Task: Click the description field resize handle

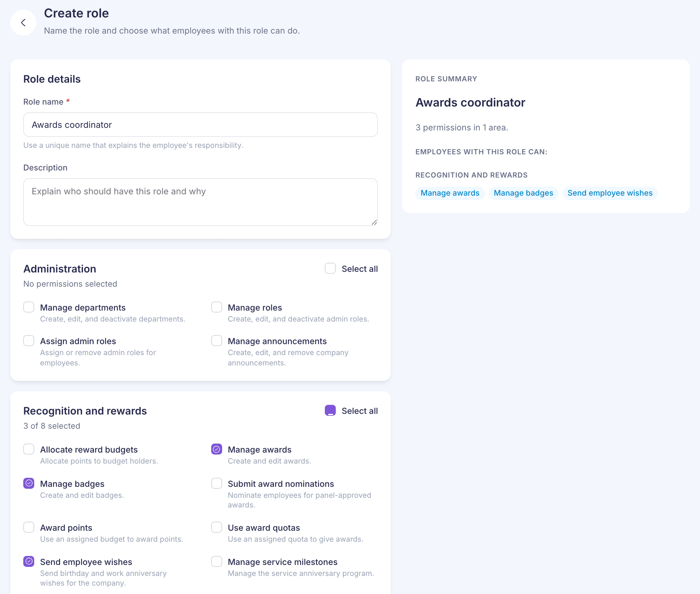Action: (374, 222)
